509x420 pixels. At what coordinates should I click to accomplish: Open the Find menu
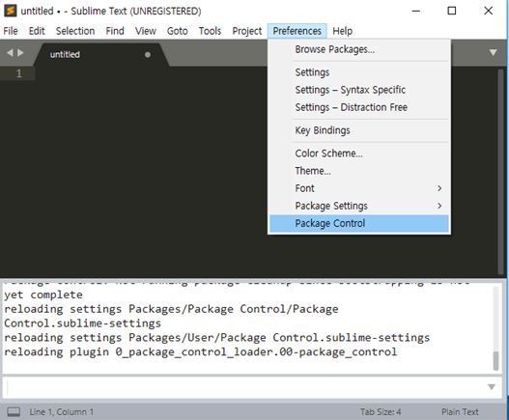click(x=115, y=31)
